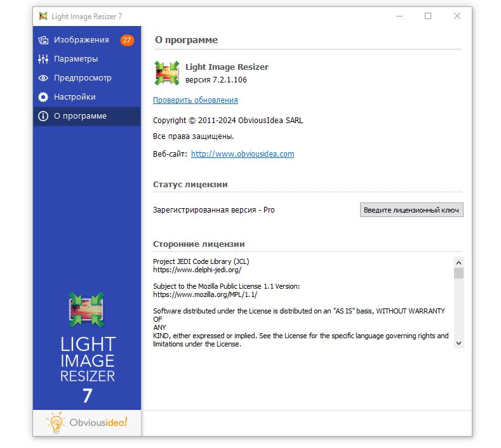
Task: Maximize the Light Image Resizer window
Action: pos(428,16)
